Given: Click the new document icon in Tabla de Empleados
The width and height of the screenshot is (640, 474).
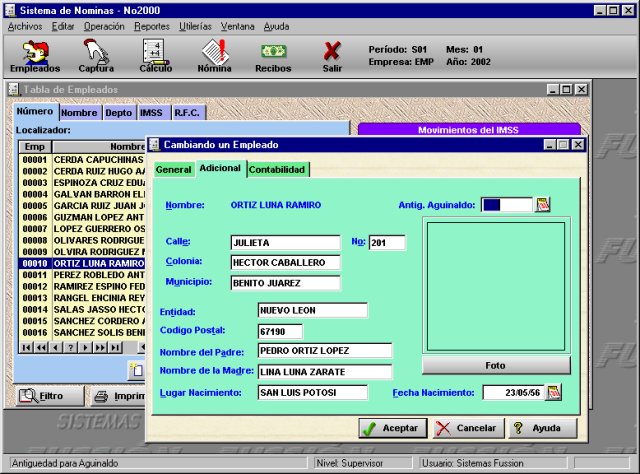Looking at the screenshot, I should pyautogui.click(x=137, y=370).
